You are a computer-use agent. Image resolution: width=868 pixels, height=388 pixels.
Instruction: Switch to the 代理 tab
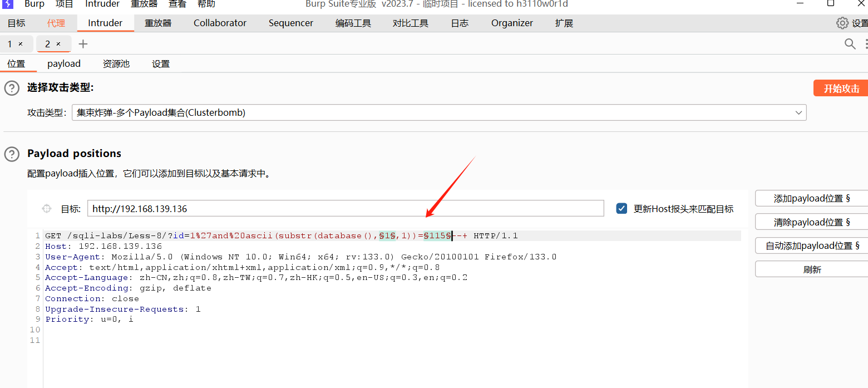56,23
